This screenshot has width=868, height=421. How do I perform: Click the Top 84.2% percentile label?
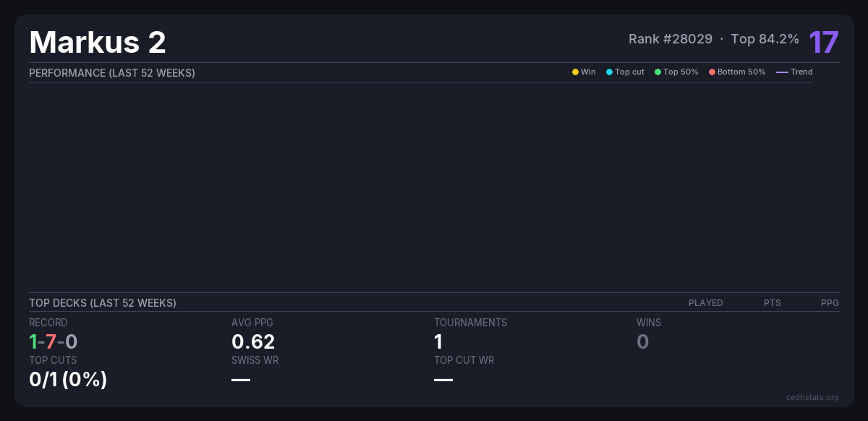coord(765,39)
